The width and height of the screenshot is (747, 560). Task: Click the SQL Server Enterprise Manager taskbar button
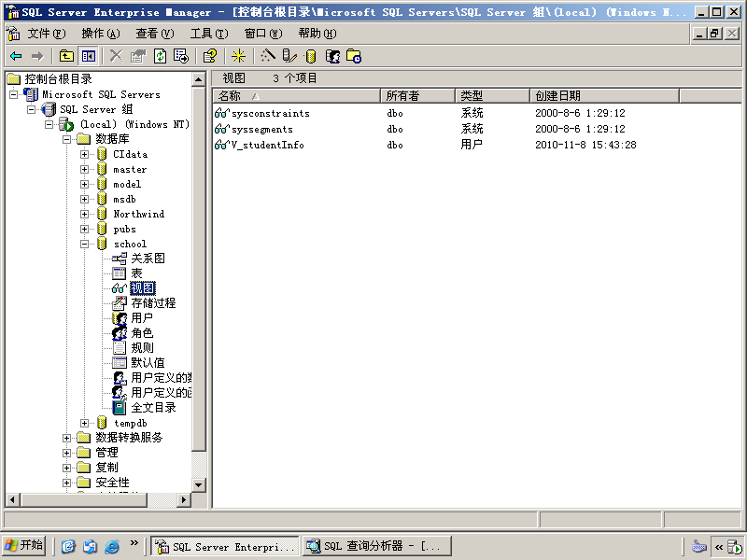225,546
